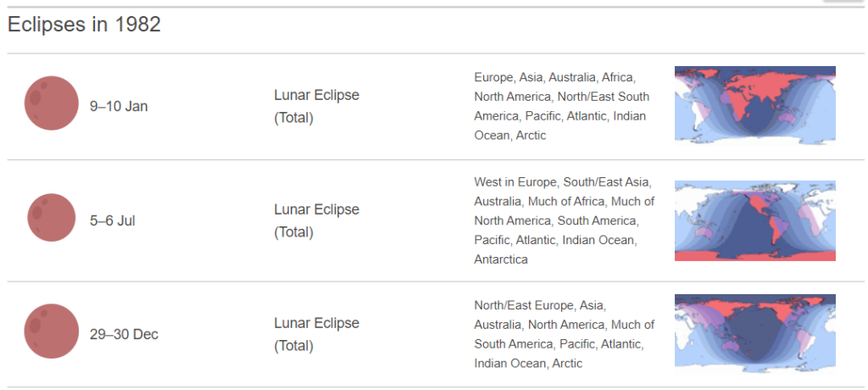Click the December eclipse visibility regions text
Screen dimensions: 868x390
coord(564,333)
